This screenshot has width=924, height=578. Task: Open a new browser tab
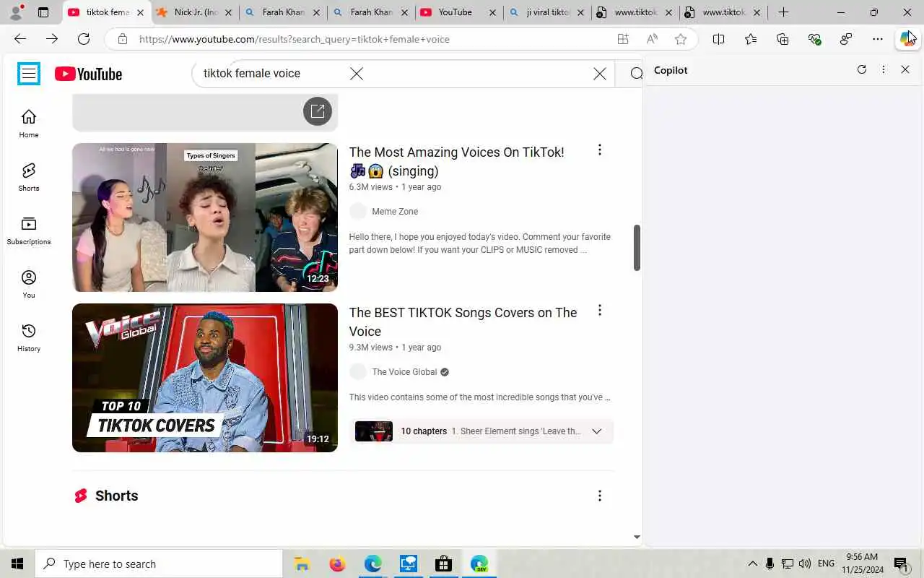click(783, 12)
